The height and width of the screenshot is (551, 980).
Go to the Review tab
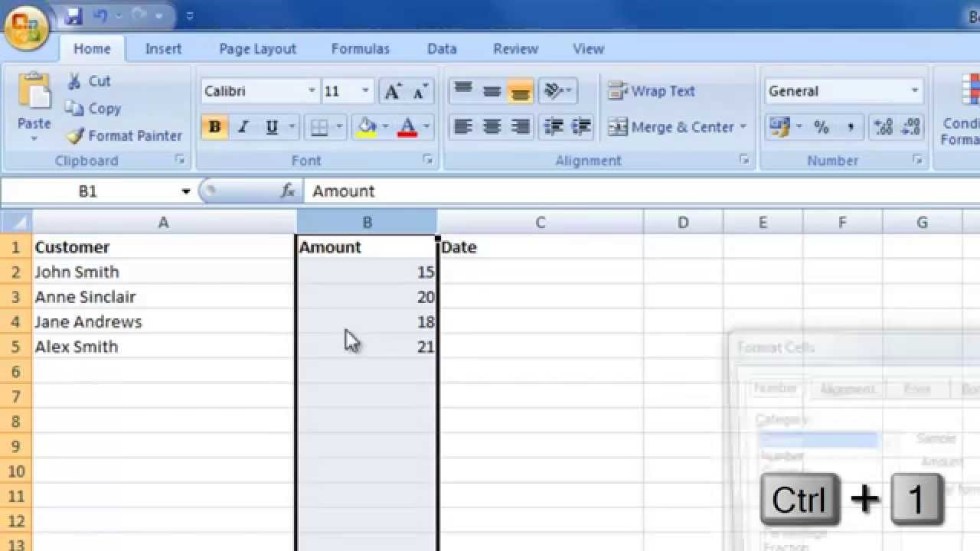(x=515, y=49)
